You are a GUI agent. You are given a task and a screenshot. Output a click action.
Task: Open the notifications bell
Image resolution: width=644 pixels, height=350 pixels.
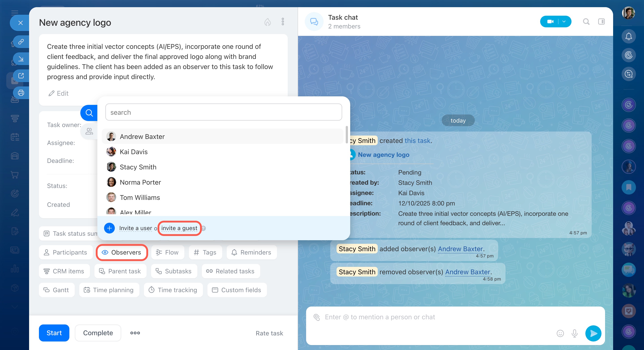[629, 36]
